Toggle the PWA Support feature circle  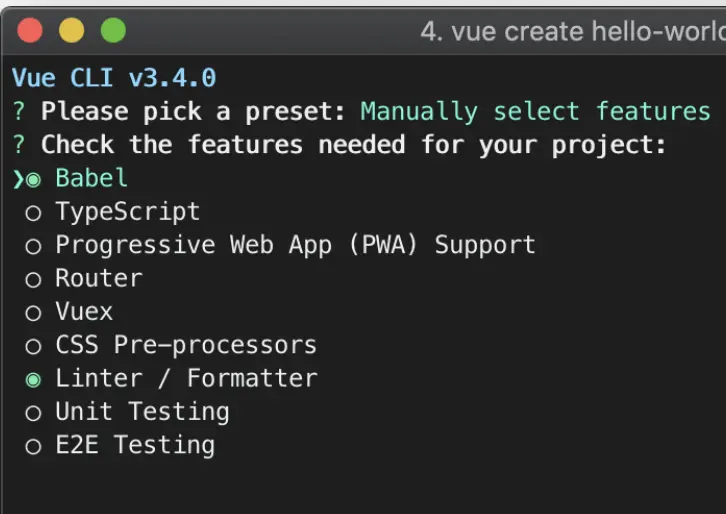point(34,246)
